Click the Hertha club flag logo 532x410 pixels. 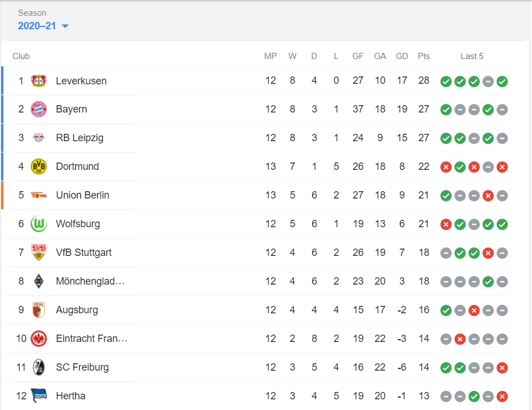point(39,395)
